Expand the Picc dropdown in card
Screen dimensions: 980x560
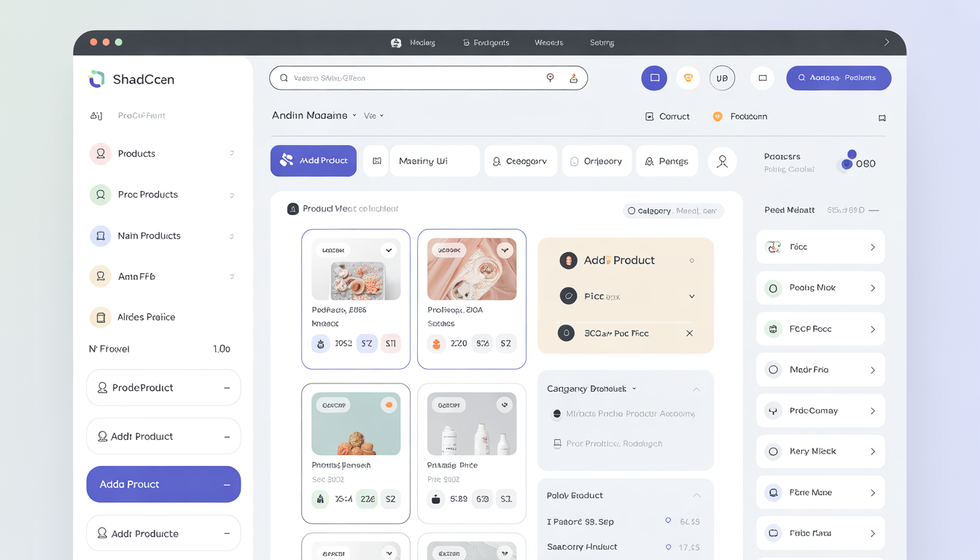point(691,297)
